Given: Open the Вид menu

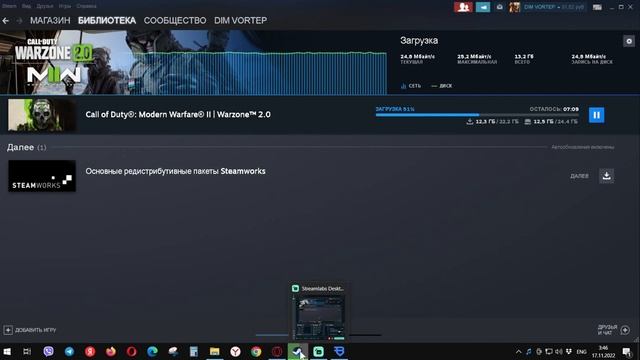Looking at the screenshot, I should point(26,6).
